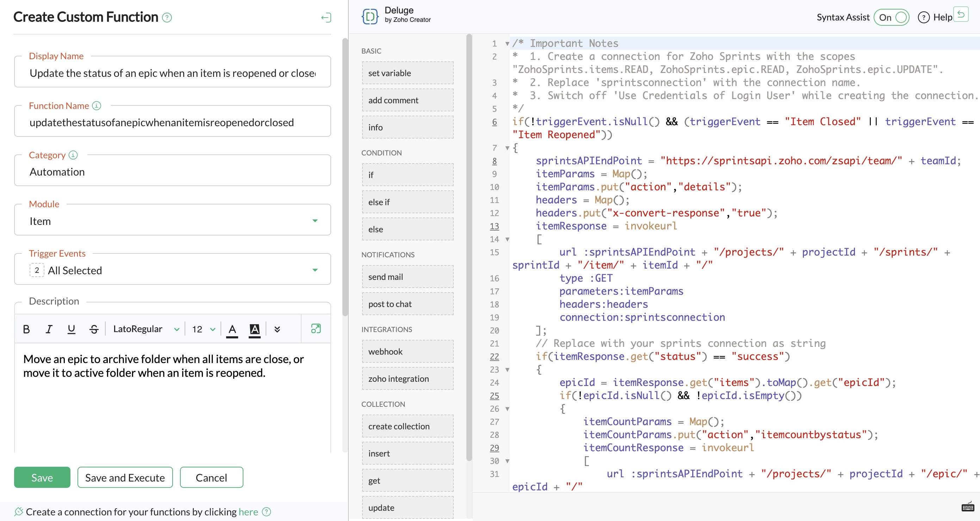Click the Save and Execute button
Screen dimensions: 980x521
coord(125,477)
